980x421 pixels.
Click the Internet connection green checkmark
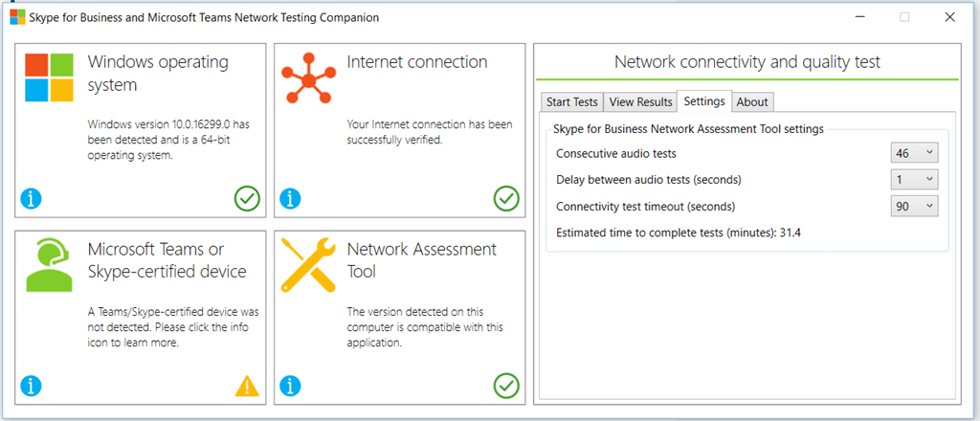pos(506,198)
